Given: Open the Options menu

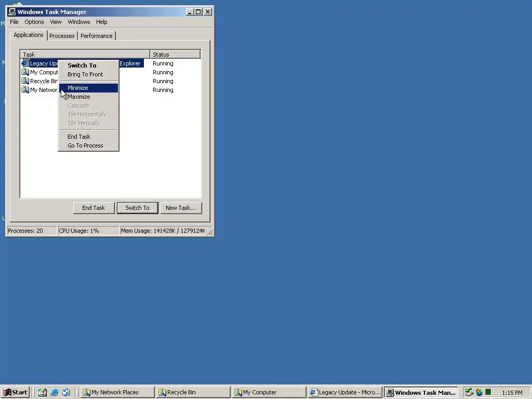Looking at the screenshot, I should 34,22.
